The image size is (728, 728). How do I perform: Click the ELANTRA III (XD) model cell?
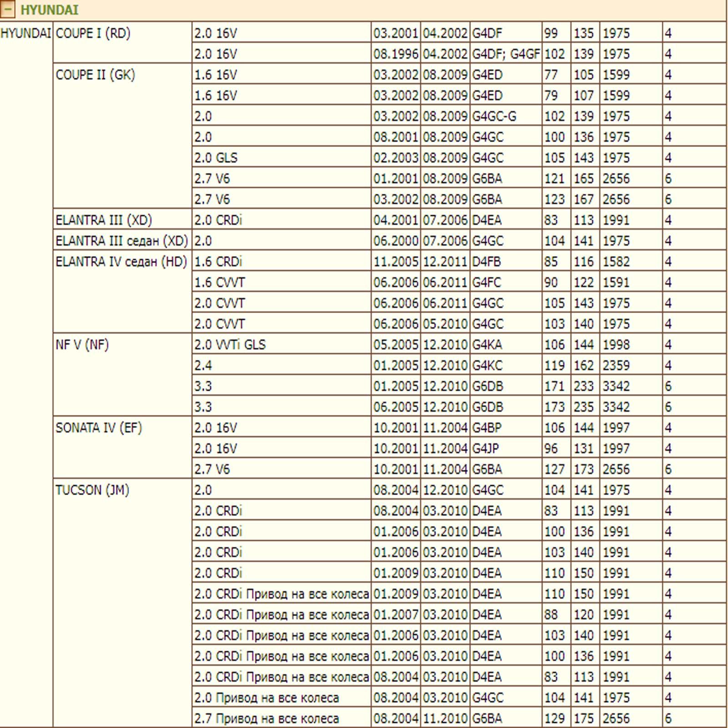pos(103,220)
